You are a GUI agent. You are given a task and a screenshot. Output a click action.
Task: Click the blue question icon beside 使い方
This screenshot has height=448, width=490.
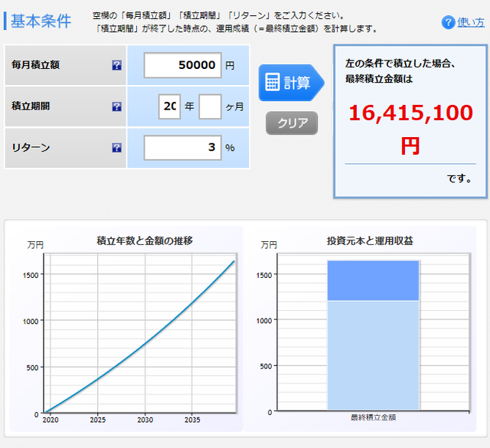(448, 22)
